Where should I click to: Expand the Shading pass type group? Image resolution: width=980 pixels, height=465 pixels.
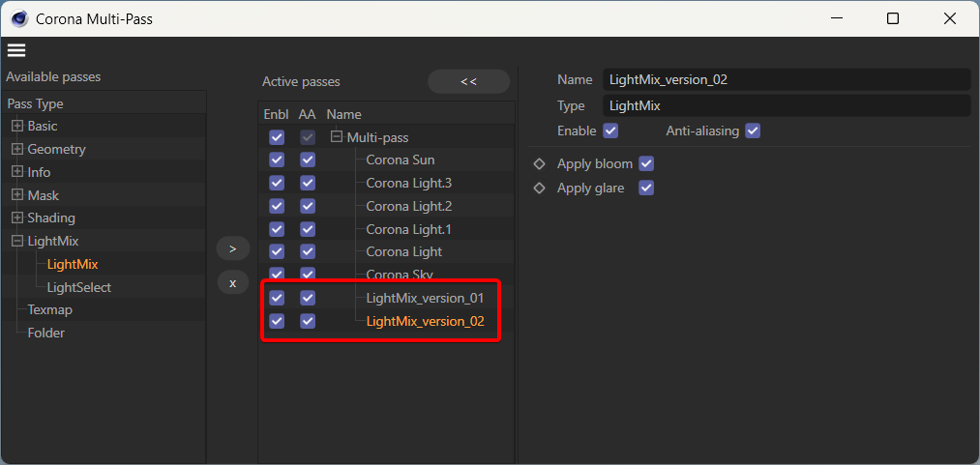[x=17, y=218]
